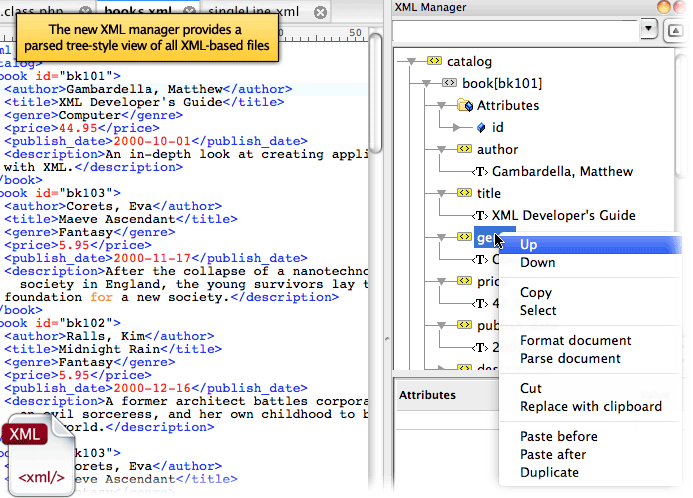Screen dimensions: 693x498
Task: Select the Attributes tree row
Action: (x=508, y=106)
